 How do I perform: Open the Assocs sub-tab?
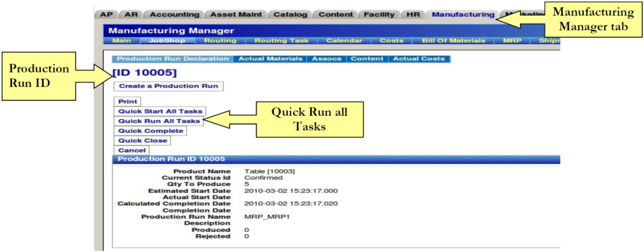point(327,59)
